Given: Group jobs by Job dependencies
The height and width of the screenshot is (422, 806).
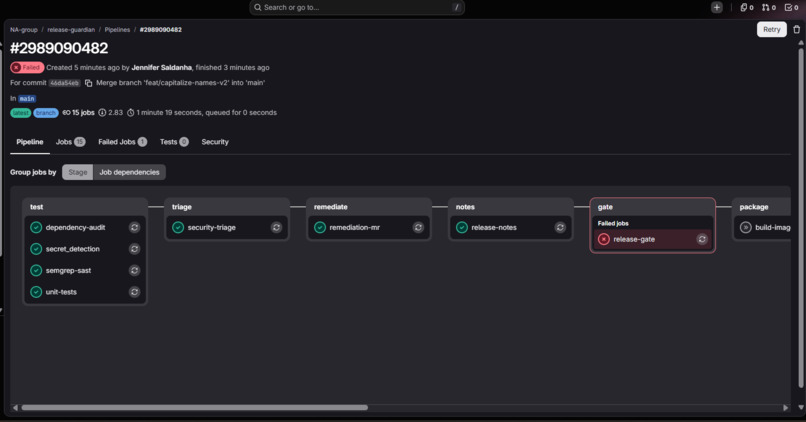Looking at the screenshot, I should coord(130,172).
